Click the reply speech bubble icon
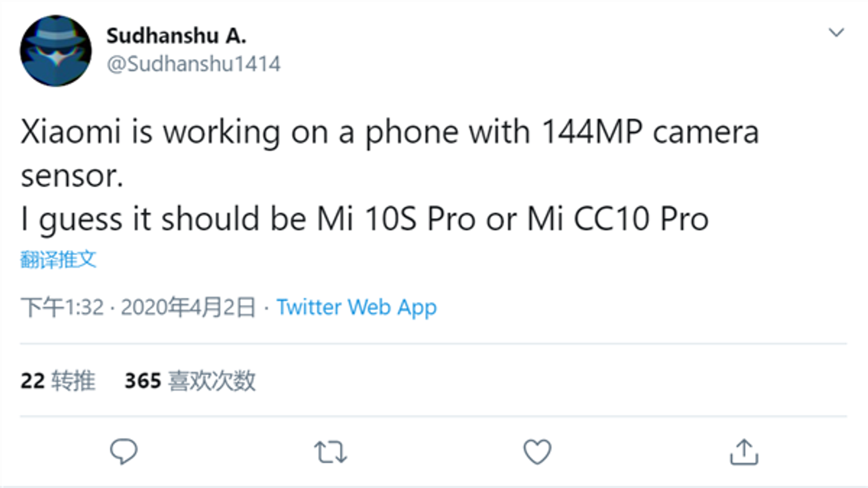Screen dimensions: 868x488 coord(124,451)
